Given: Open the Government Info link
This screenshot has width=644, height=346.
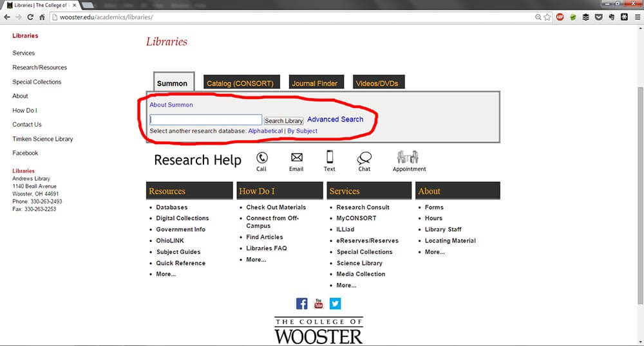Looking at the screenshot, I should (x=181, y=230).
